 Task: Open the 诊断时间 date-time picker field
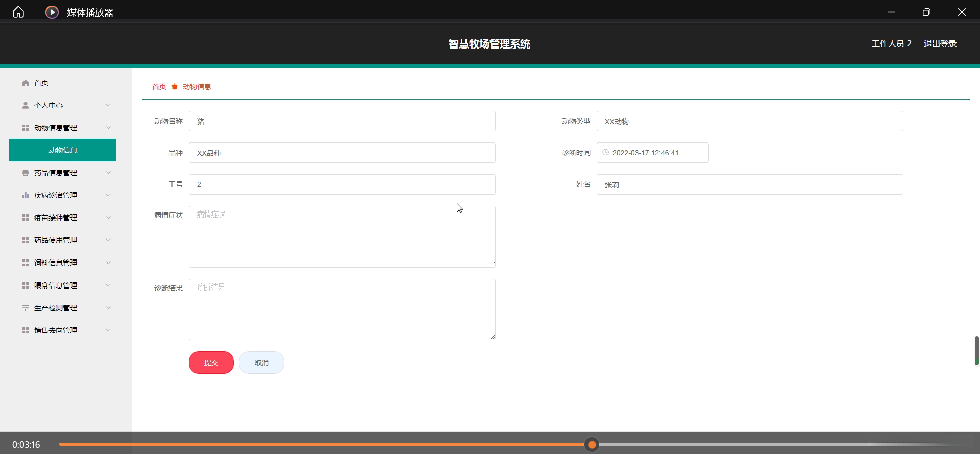653,153
